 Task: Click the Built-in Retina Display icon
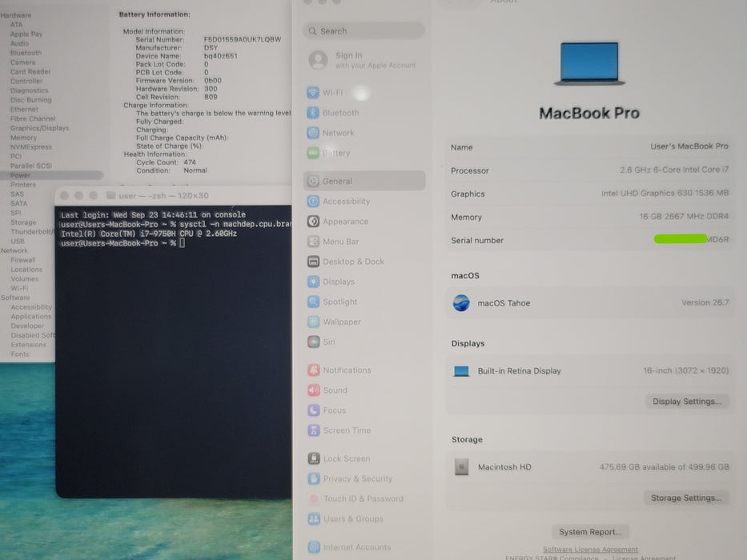(x=461, y=371)
